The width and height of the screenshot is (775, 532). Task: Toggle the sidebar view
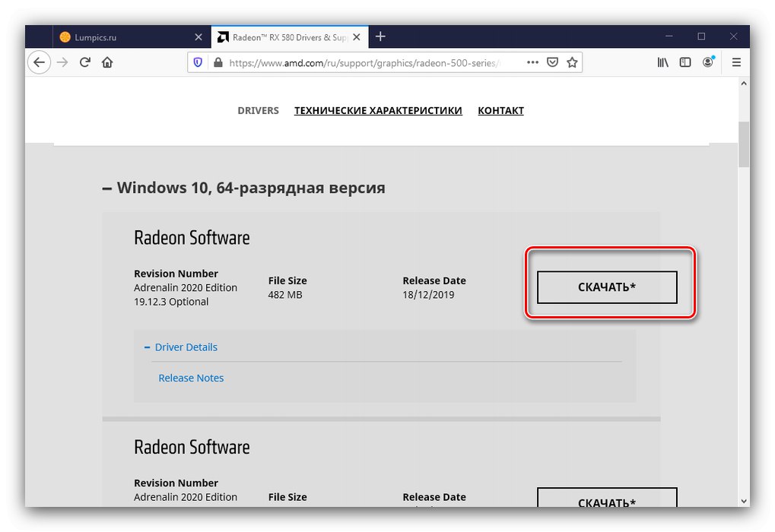[x=685, y=62]
